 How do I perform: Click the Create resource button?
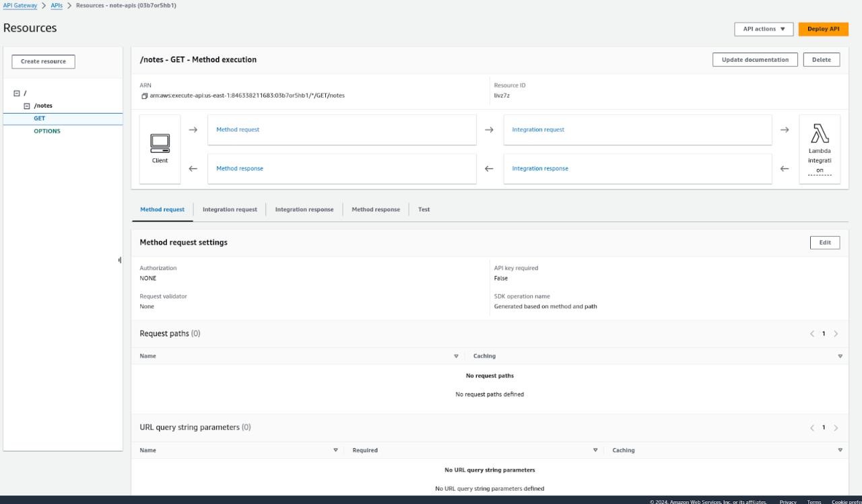(43, 61)
